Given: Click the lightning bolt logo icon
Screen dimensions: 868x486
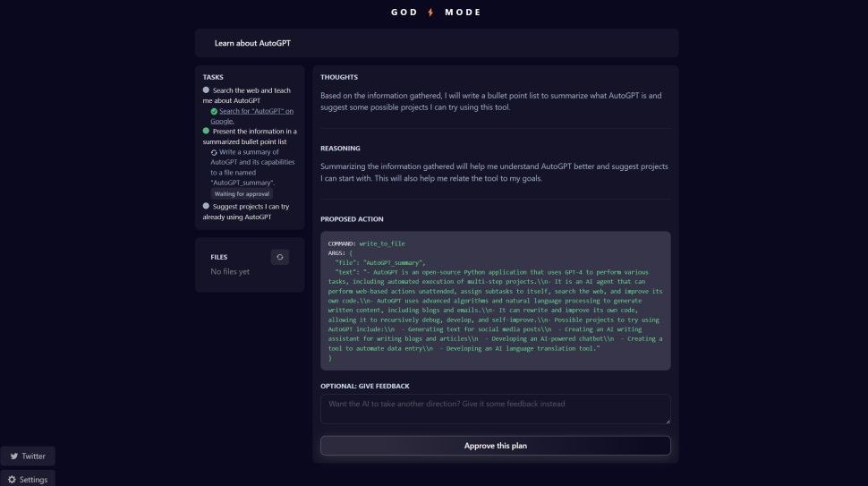Looking at the screenshot, I should [x=430, y=13].
